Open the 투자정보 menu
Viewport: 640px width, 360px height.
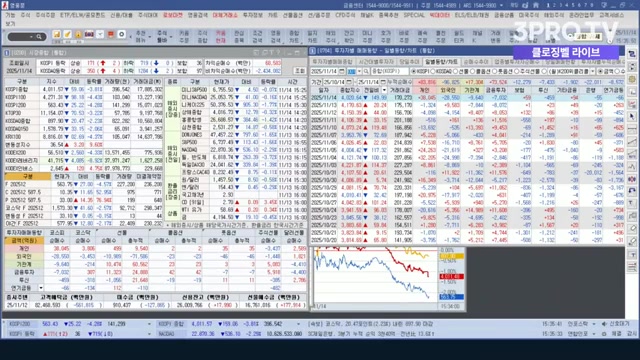pos(253,15)
